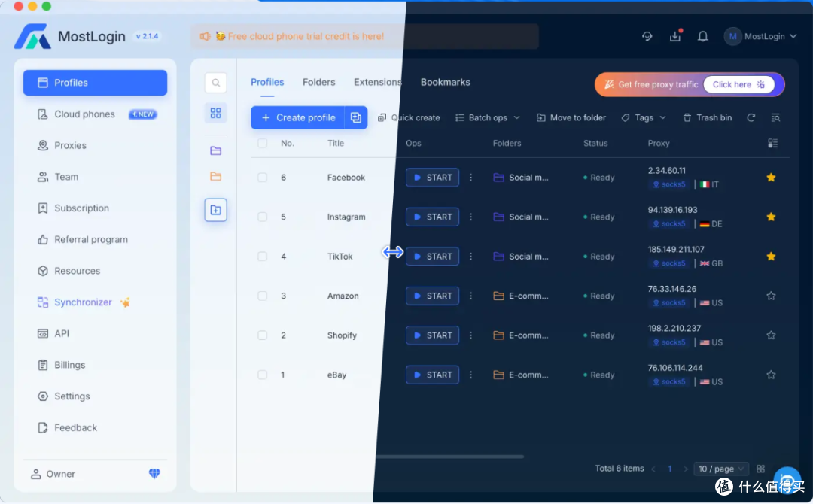813x504 pixels.
Task: Click the diamond icon beside Owner
Action: pyautogui.click(x=154, y=473)
